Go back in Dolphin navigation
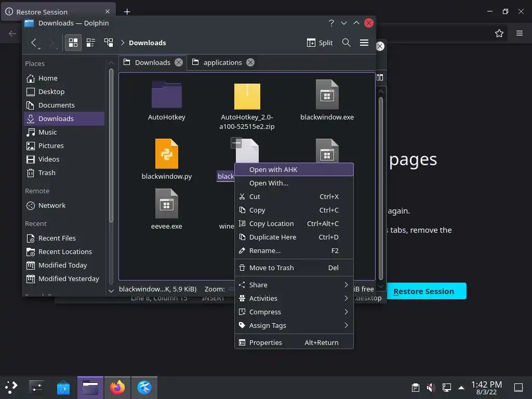The width and height of the screenshot is (532, 399). 34,43
